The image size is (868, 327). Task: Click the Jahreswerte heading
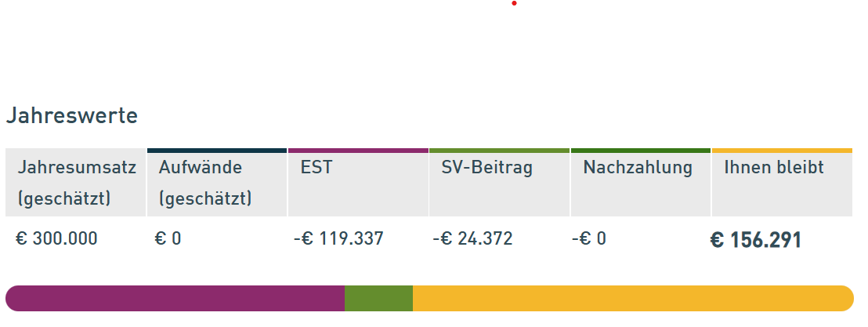72,116
